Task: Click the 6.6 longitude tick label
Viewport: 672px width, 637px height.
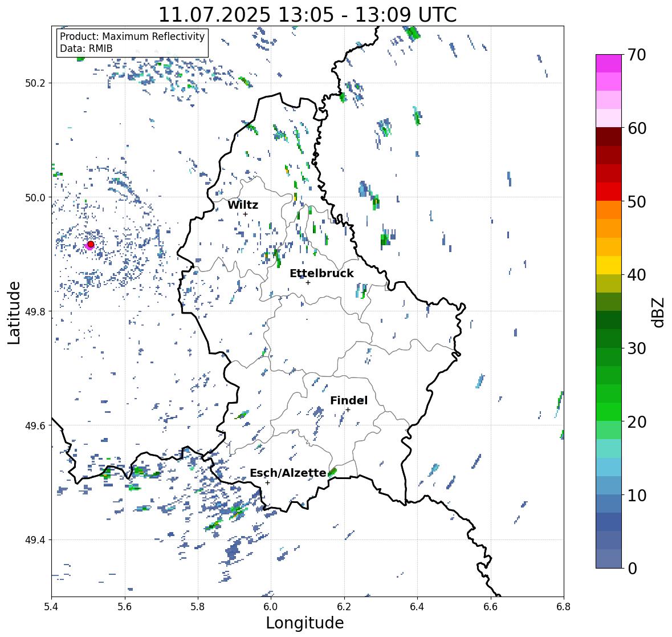Action: coord(491,607)
